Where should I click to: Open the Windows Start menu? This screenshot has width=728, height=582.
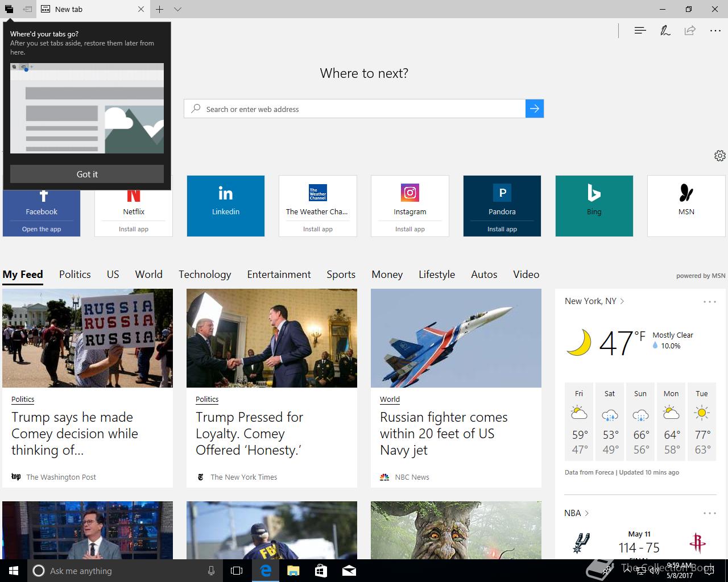(14, 571)
